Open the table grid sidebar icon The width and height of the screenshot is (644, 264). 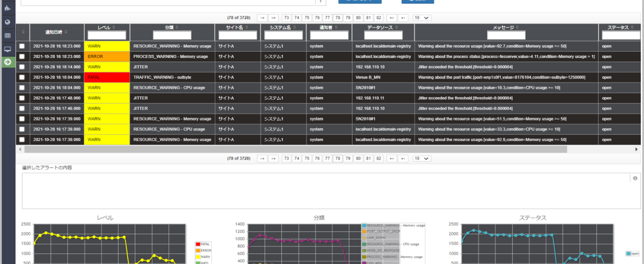click(x=7, y=35)
